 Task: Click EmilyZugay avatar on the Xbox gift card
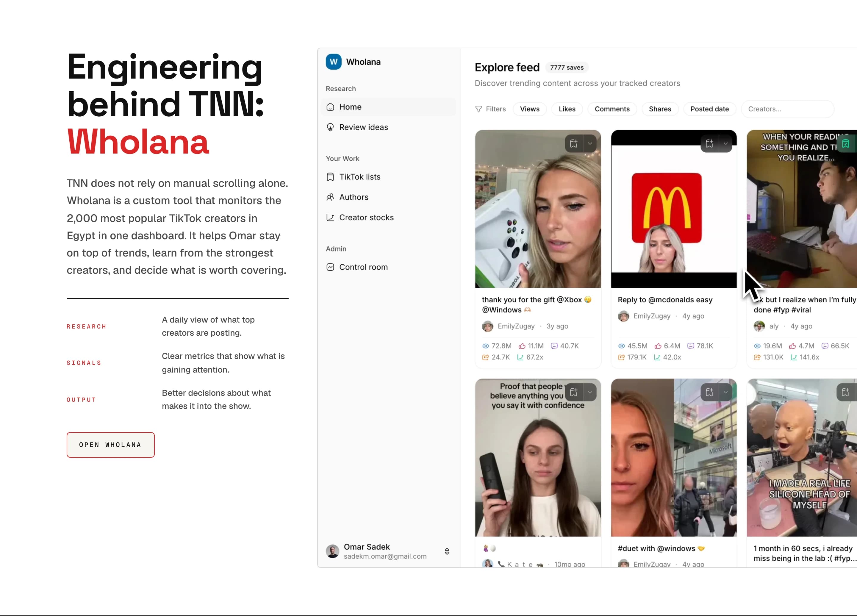487,326
